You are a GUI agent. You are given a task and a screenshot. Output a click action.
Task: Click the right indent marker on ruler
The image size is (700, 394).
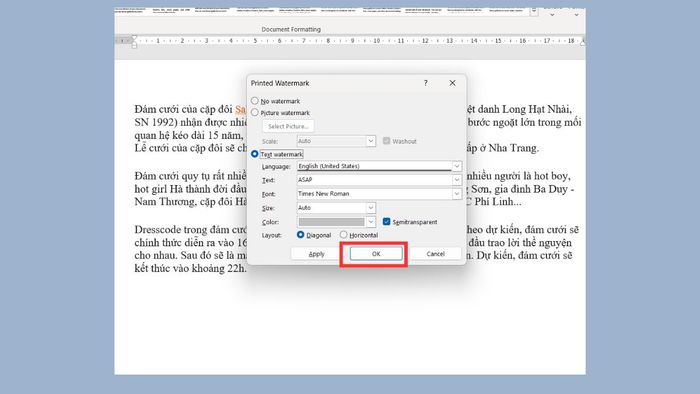tap(583, 42)
